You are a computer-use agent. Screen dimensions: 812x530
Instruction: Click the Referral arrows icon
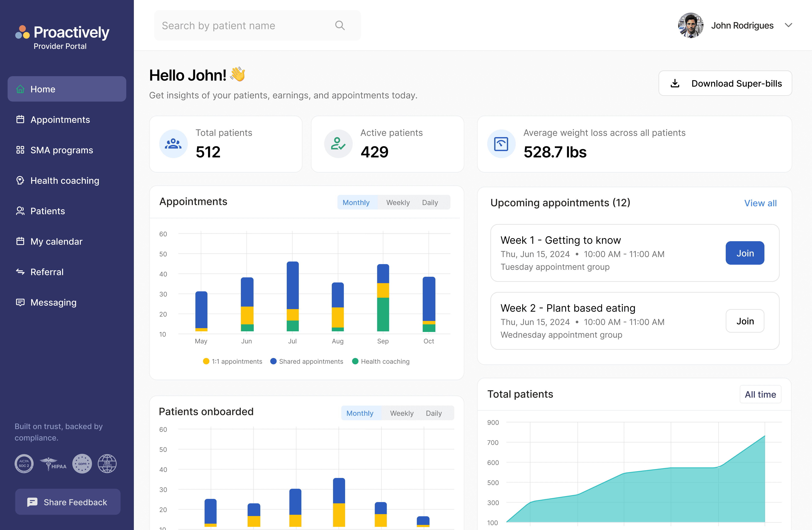(x=21, y=272)
